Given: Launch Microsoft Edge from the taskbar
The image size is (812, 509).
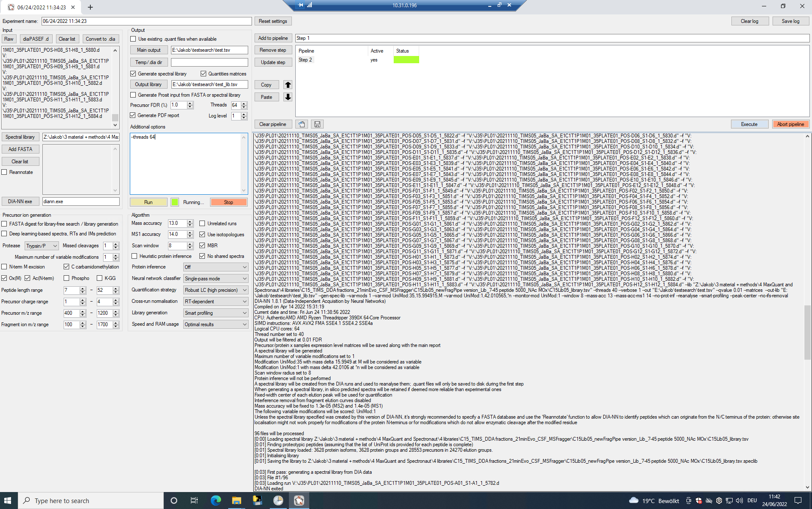Looking at the screenshot, I should coord(216,501).
